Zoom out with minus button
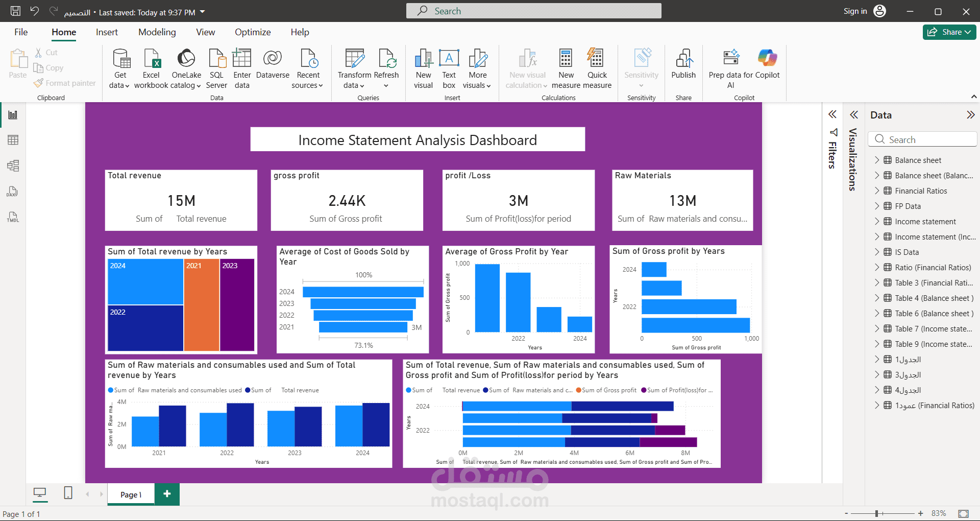This screenshot has height=521, width=980. click(846, 513)
